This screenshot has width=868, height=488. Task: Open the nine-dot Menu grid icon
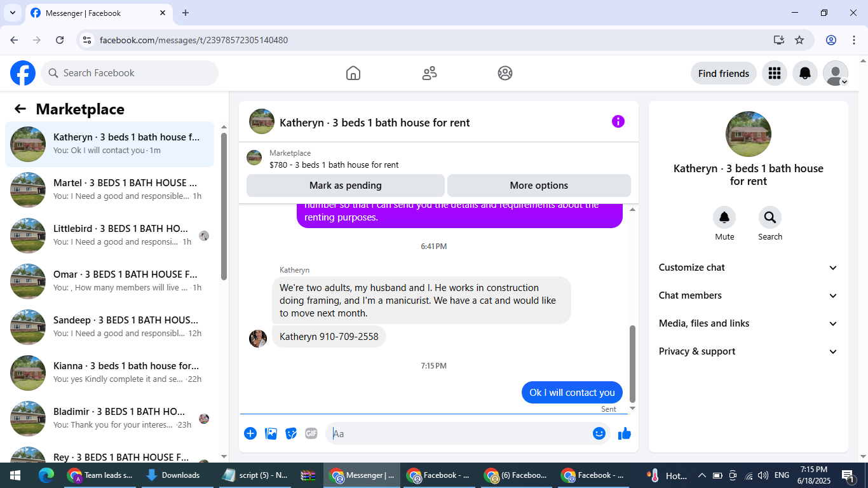pos(774,73)
